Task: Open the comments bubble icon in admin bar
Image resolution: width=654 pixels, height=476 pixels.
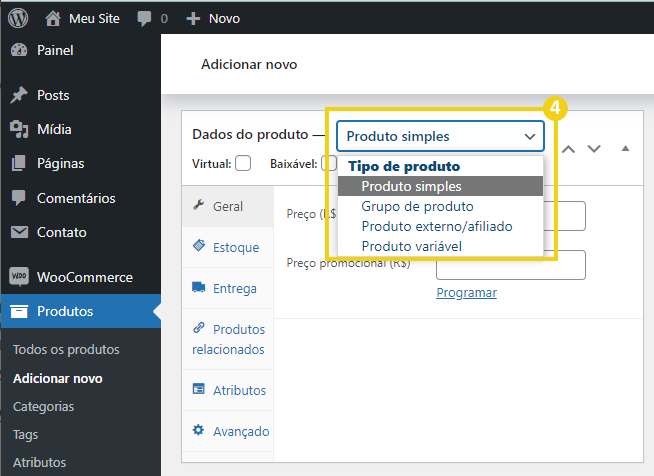Action: click(144, 18)
